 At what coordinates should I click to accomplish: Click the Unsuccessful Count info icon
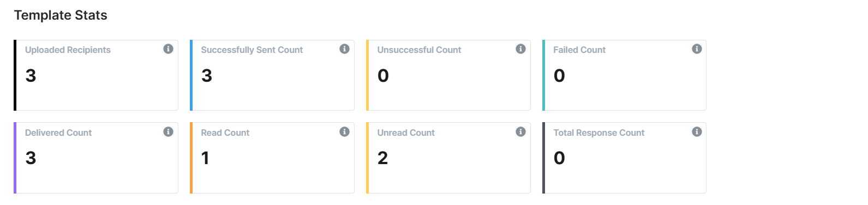pyautogui.click(x=520, y=49)
